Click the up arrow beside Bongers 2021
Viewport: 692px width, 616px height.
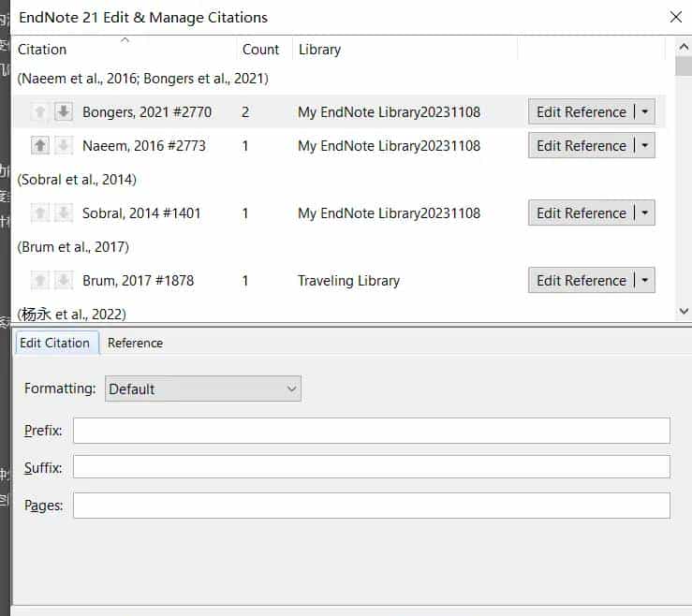pos(40,112)
